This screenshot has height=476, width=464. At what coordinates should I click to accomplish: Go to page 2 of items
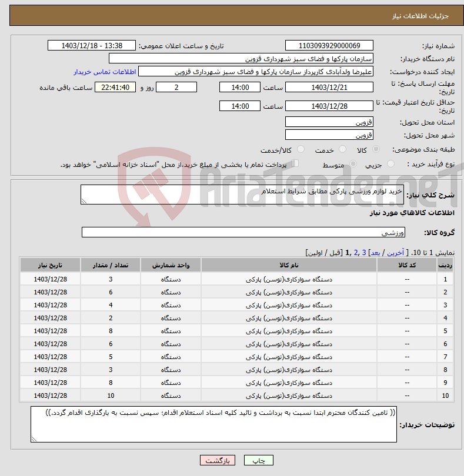click(x=356, y=253)
